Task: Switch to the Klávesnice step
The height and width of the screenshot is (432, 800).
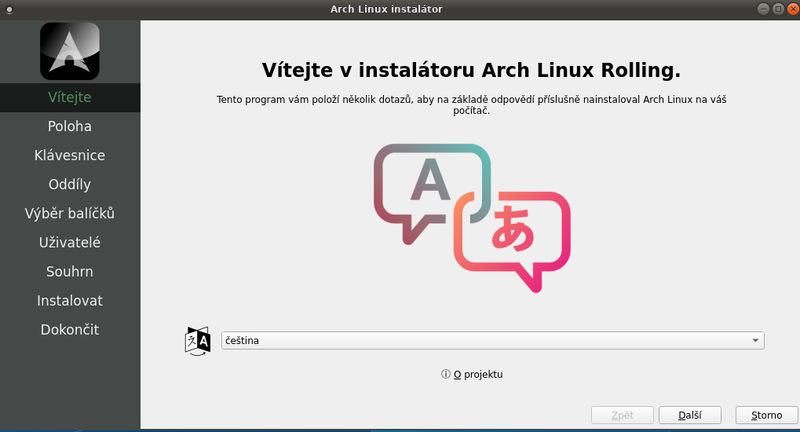Action: pyautogui.click(x=69, y=156)
